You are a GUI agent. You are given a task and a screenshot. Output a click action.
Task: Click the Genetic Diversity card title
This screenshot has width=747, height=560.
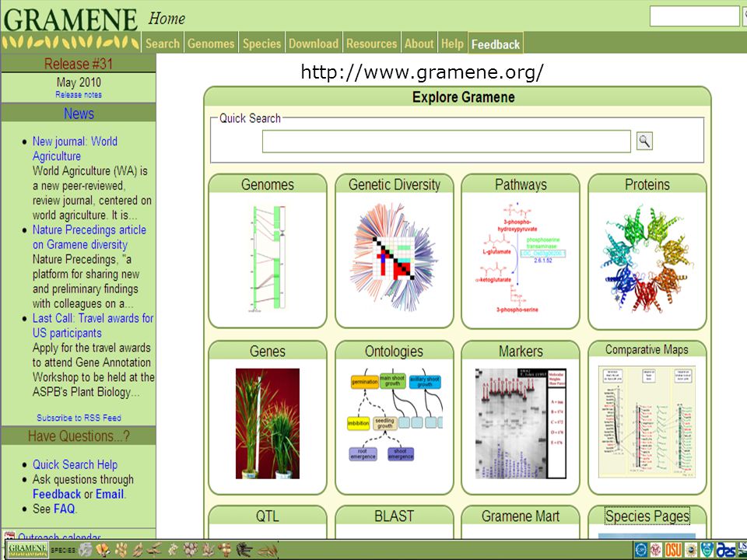coord(394,184)
